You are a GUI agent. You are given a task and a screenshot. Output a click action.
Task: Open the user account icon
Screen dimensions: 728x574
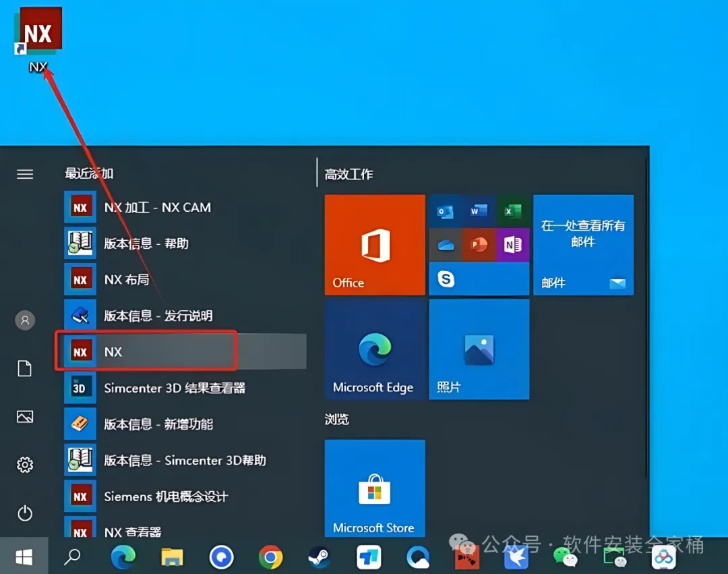[x=25, y=320]
